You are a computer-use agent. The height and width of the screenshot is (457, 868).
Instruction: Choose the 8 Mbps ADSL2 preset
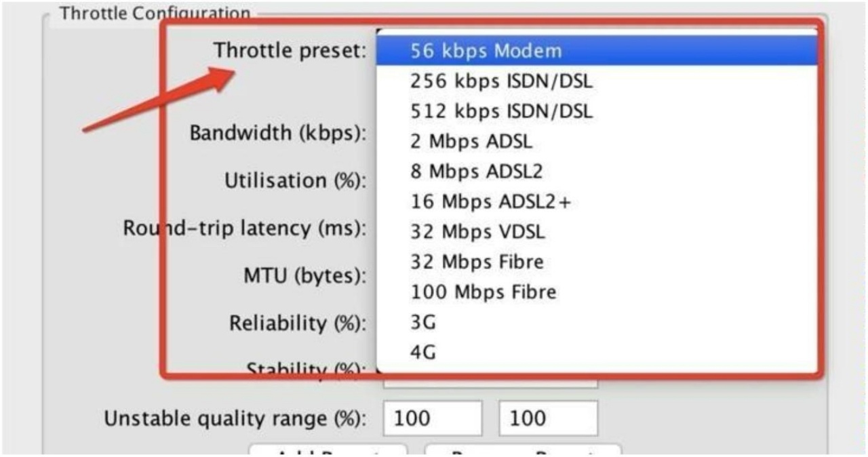(x=476, y=172)
